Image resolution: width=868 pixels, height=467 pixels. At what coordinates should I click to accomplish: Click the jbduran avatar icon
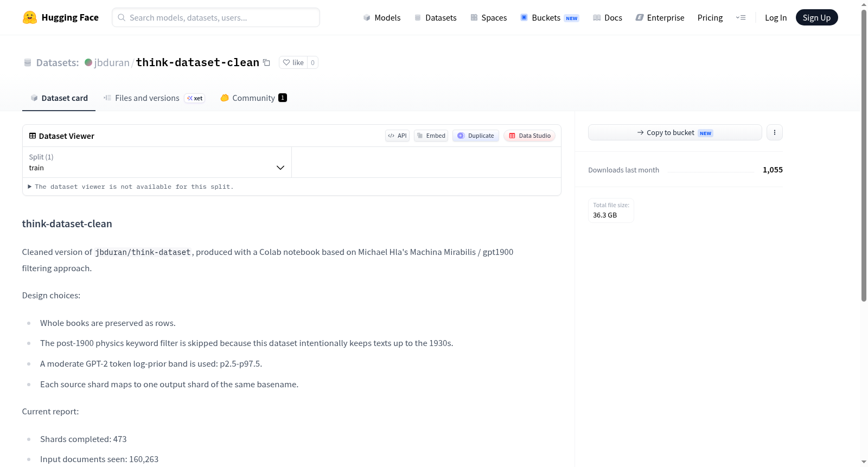click(x=88, y=62)
